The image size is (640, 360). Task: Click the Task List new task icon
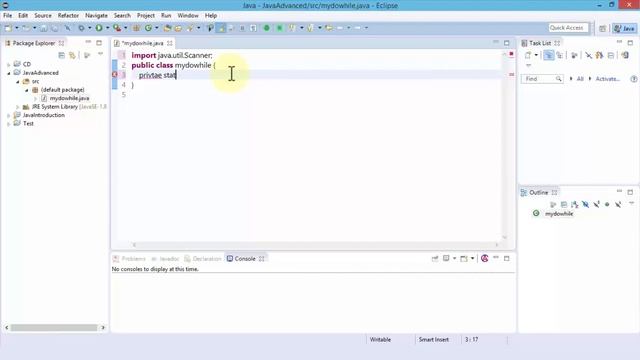(528, 55)
